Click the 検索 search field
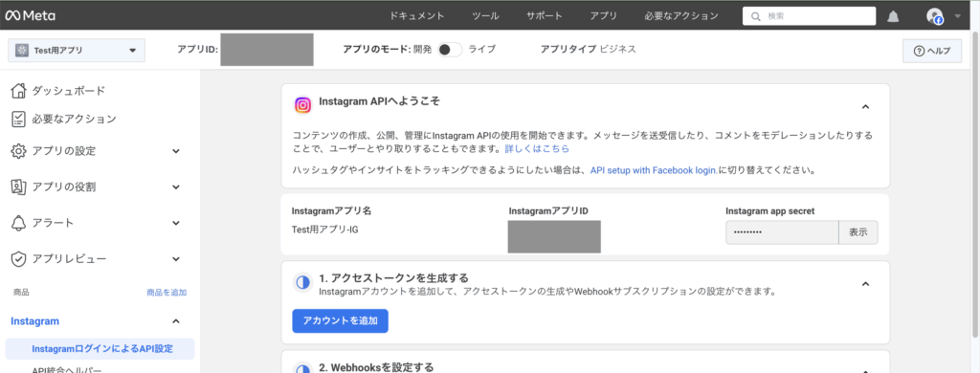Image resolution: width=980 pixels, height=373 pixels. click(810, 16)
